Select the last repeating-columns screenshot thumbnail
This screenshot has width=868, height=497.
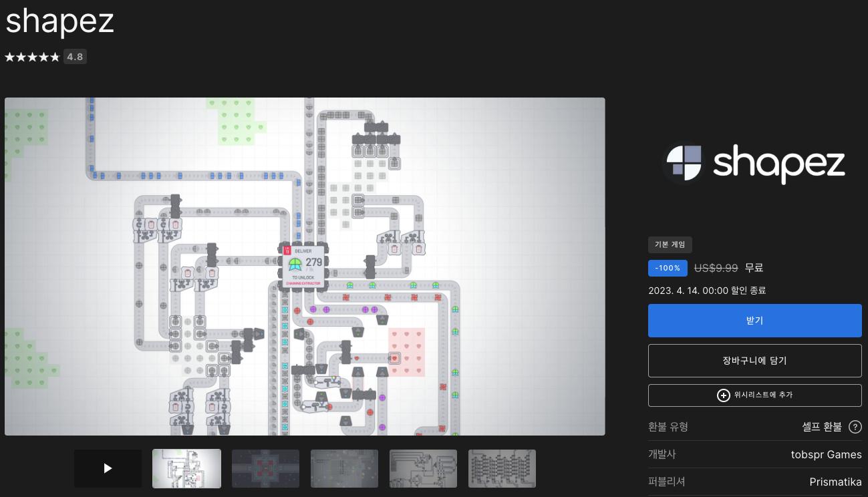(x=502, y=468)
